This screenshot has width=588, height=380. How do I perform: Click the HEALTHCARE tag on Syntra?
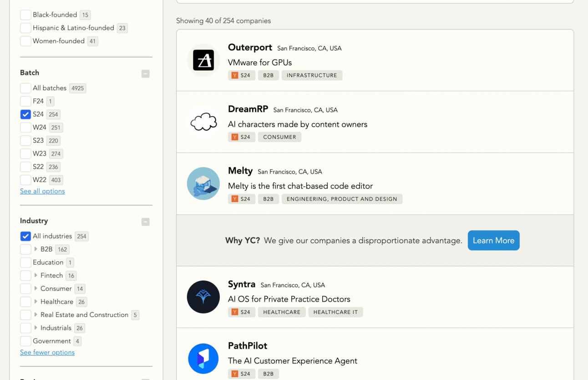[282, 312]
